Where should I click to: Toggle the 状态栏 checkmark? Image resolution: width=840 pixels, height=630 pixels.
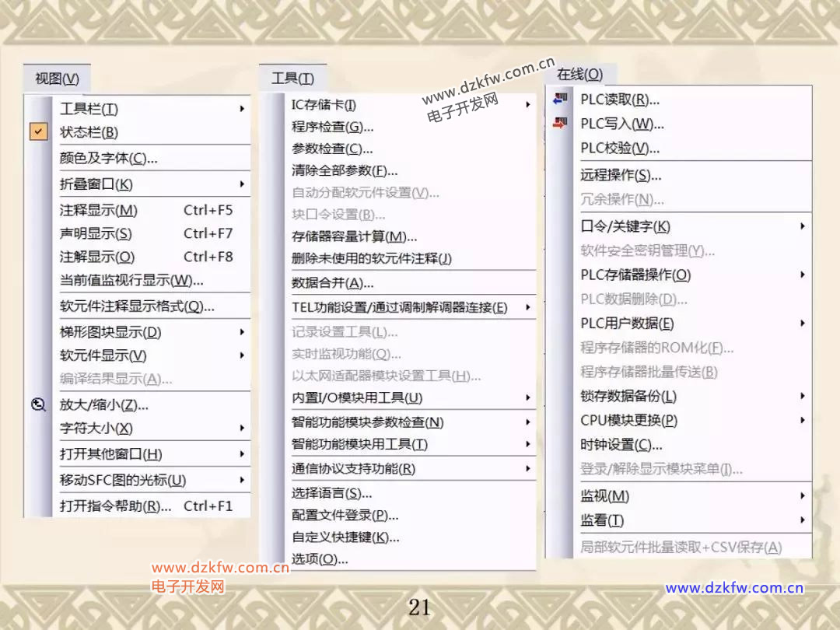click(x=38, y=132)
